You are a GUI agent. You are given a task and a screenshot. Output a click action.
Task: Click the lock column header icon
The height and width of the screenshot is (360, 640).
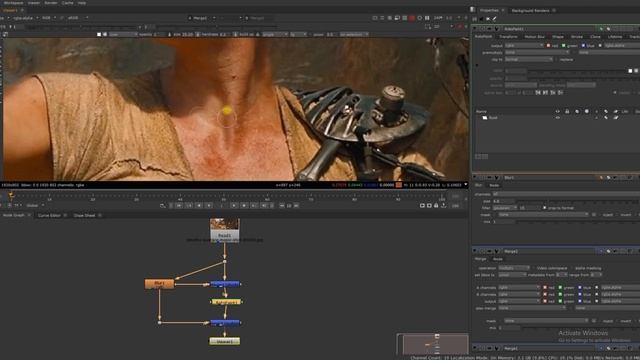[x=567, y=111]
